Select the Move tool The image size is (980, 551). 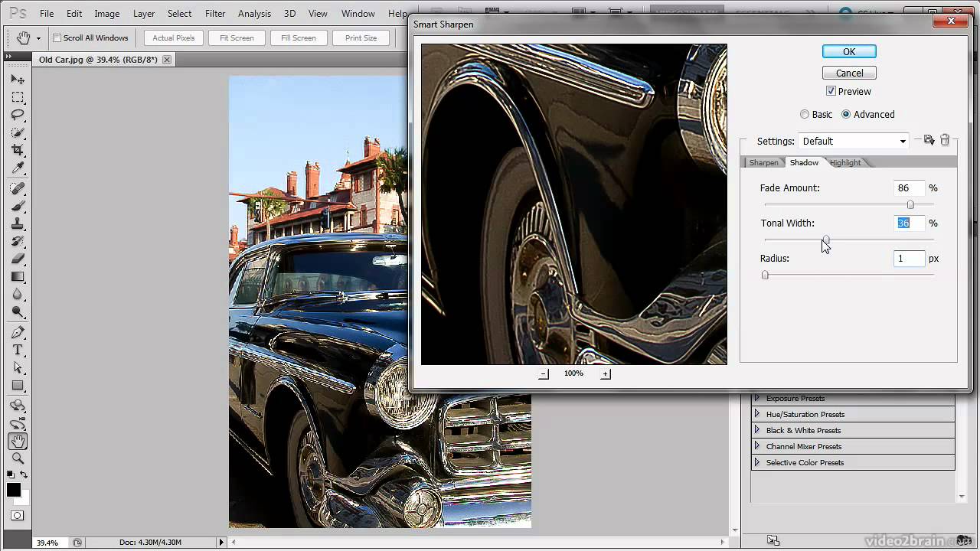tap(18, 80)
